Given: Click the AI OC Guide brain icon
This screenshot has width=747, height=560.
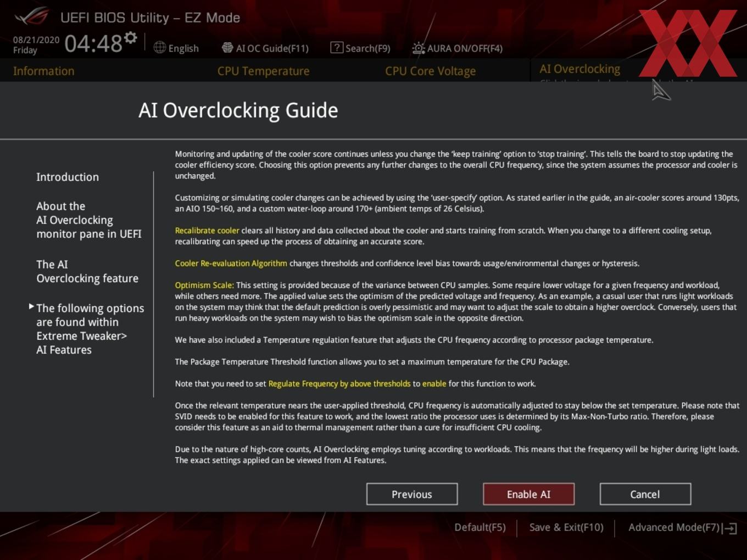Looking at the screenshot, I should tap(227, 48).
